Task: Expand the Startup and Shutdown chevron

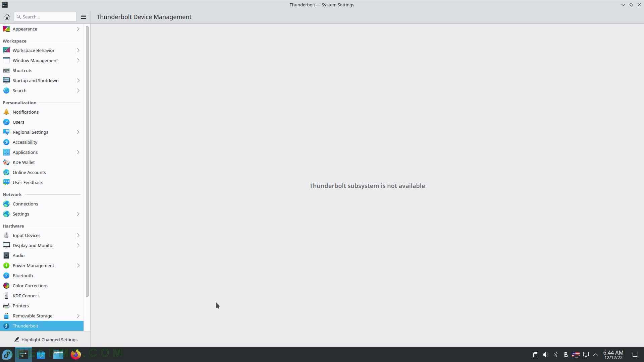Action: [x=78, y=80]
